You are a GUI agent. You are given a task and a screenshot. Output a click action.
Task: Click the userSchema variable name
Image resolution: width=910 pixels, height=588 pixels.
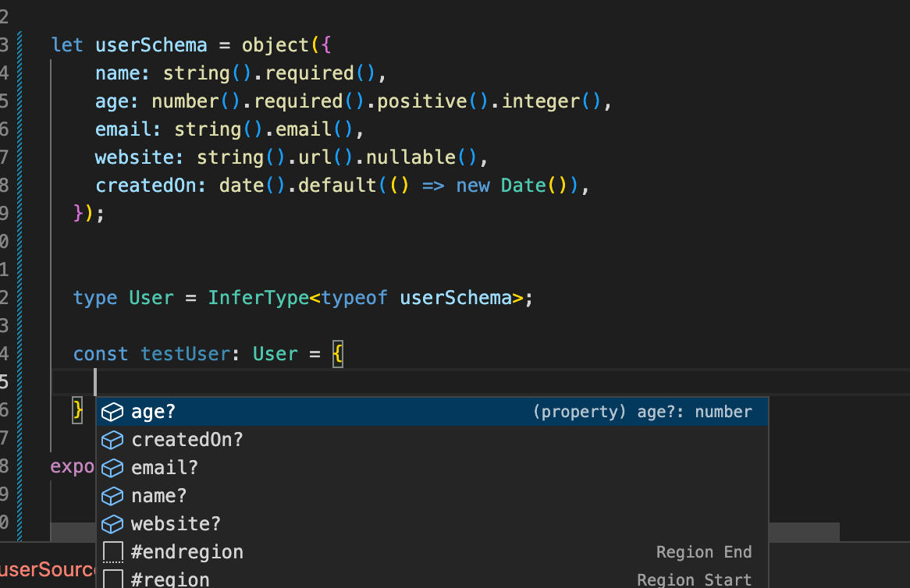point(150,44)
